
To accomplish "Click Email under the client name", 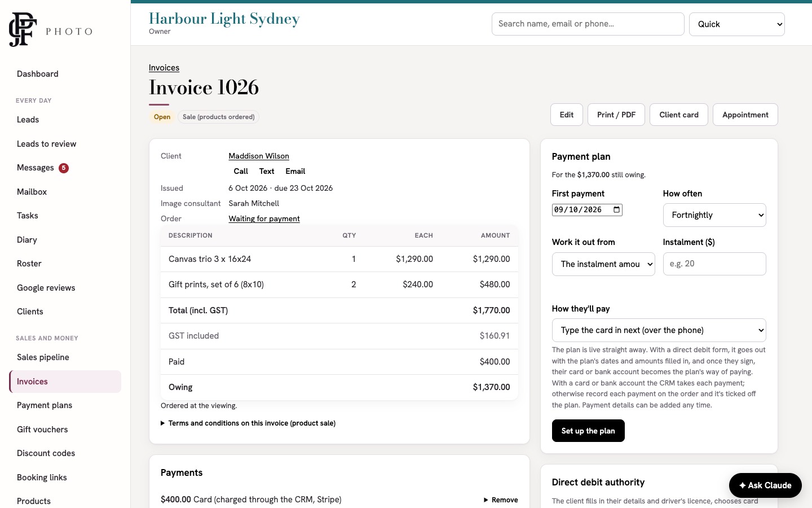I will pos(295,171).
